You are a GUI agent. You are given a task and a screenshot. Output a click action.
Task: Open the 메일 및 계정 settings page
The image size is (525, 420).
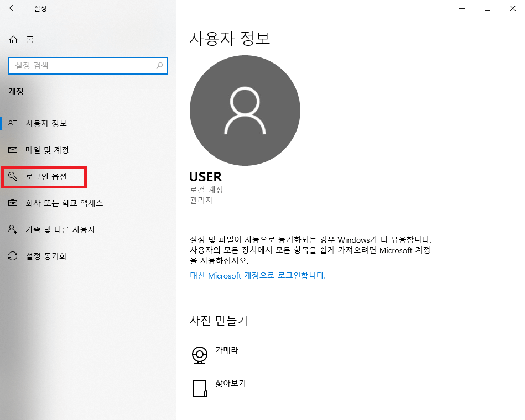click(47, 150)
